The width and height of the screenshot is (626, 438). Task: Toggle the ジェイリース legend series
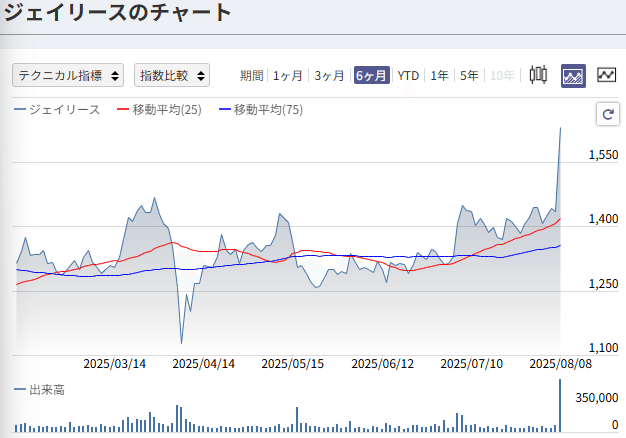coord(57,109)
